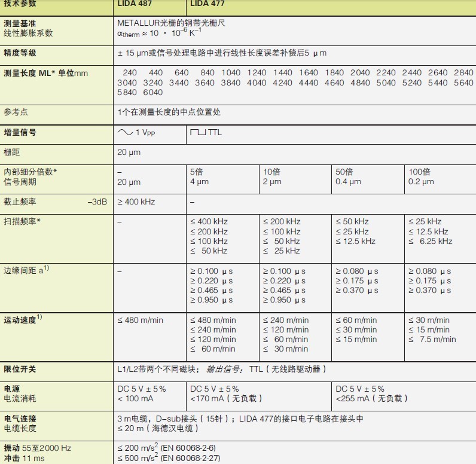The height and width of the screenshot is (464, 476).
Task: Select the 截止频率 row label
Action: (20, 202)
